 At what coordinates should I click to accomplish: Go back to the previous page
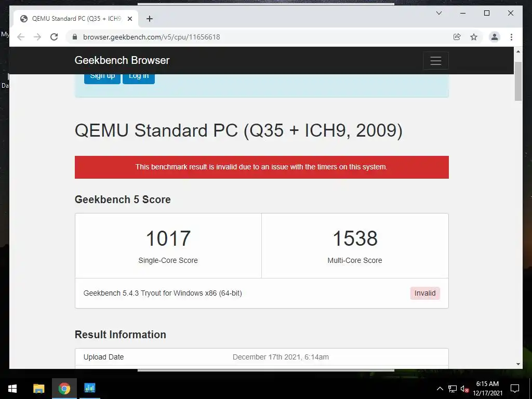coord(21,37)
